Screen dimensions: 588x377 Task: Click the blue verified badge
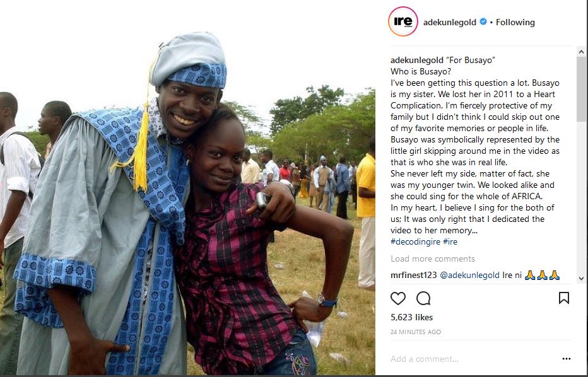pyautogui.click(x=483, y=21)
